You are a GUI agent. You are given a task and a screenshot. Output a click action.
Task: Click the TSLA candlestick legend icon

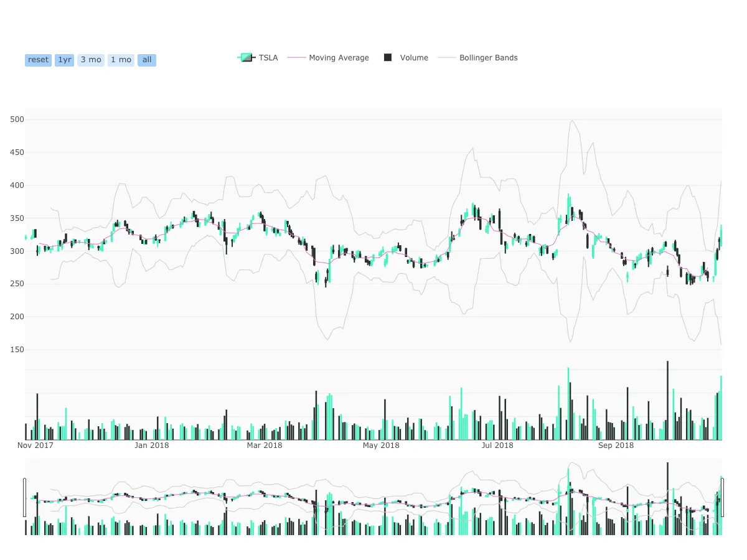pos(247,58)
